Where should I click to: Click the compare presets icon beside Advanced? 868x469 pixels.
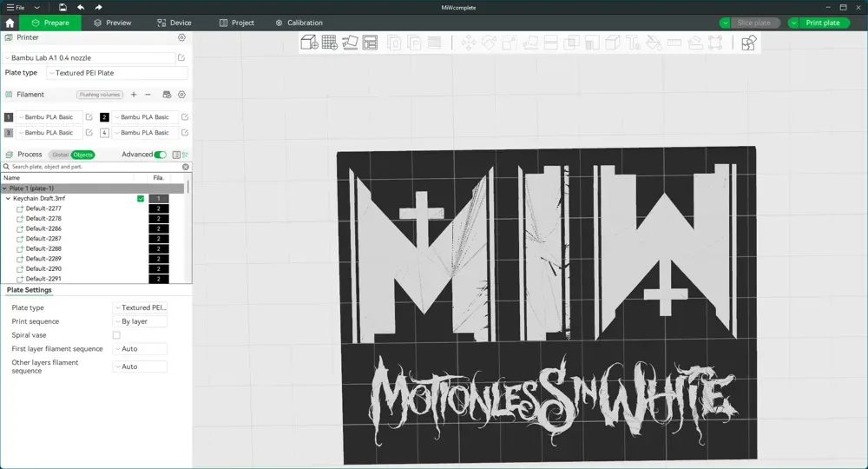click(186, 155)
